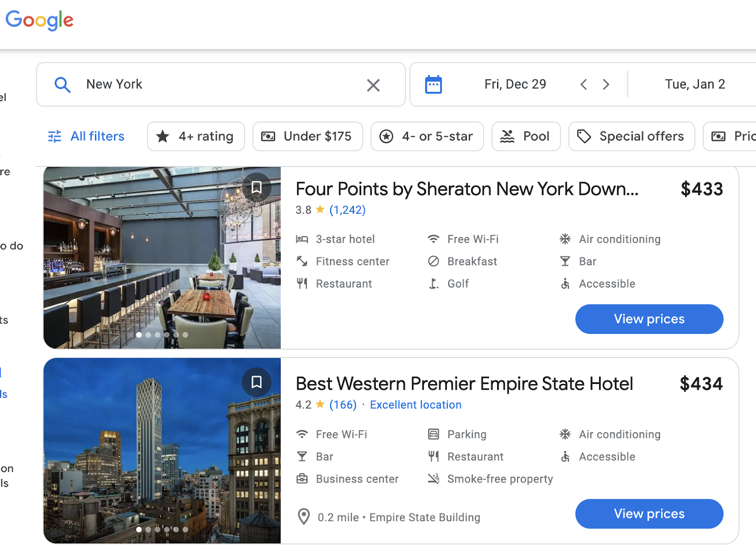Click the Best Western Restaurant fork-knife icon
The image size is (756, 550).
click(x=434, y=456)
